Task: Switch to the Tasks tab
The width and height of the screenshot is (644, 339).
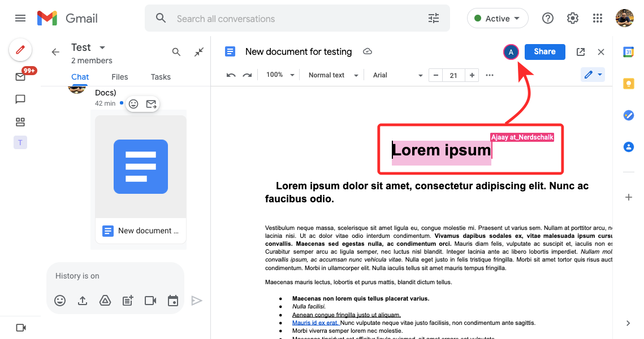Action: (x=161, y=77)
